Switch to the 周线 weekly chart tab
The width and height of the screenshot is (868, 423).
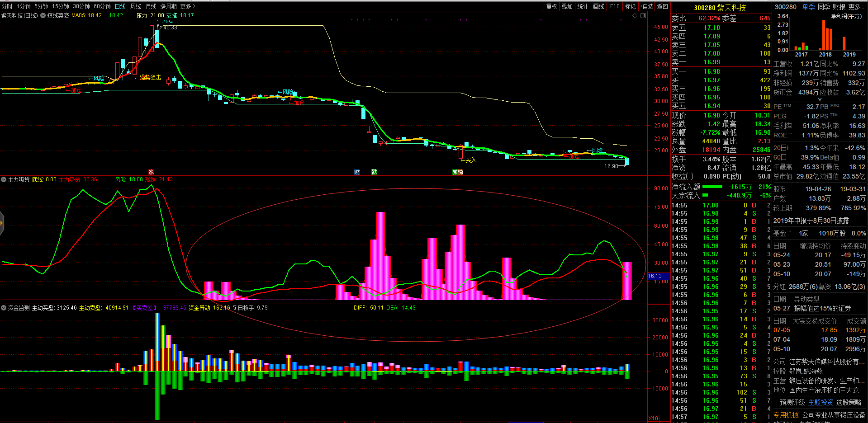[x=136, y=6]
